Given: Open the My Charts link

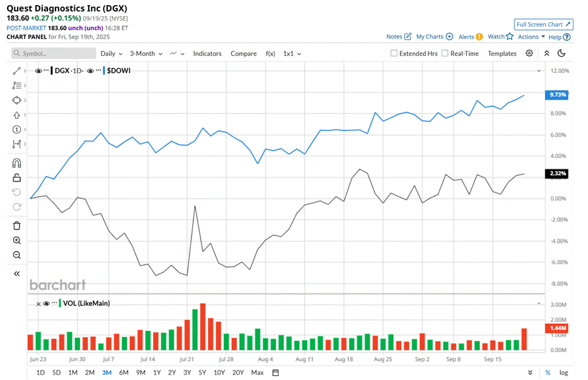Looking at the screenshot, I should point(430,37).
